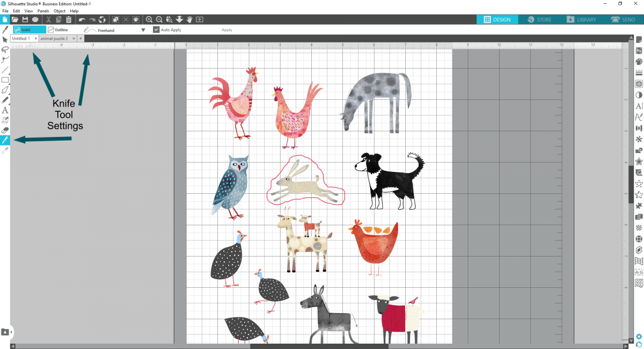Image resolution: width=644 pixels, height=349 pixels.
Task: Select the Eyedropper tool
Action: point(5,150)
